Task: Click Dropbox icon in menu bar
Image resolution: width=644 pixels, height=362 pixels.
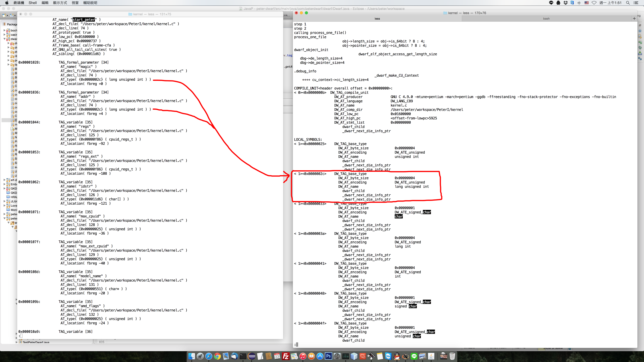Action: (566, 3)
